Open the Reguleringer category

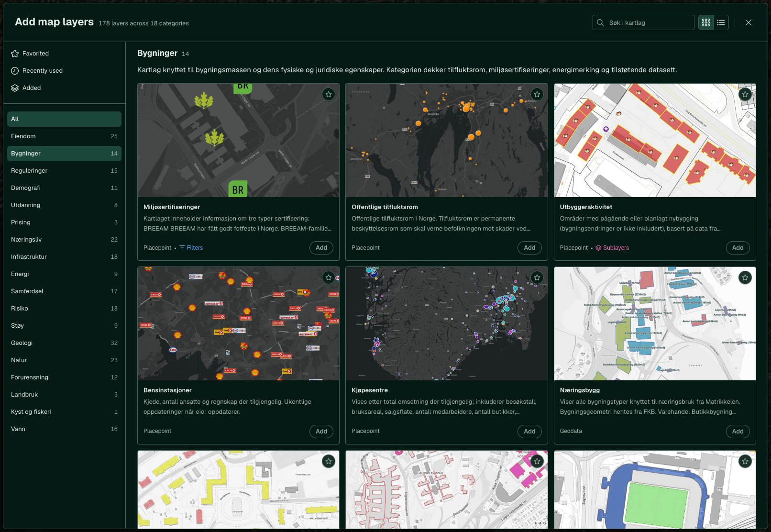[64, 171]
